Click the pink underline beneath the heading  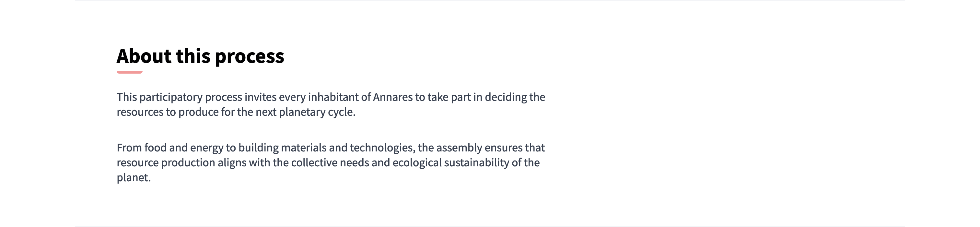pos(129,72)
